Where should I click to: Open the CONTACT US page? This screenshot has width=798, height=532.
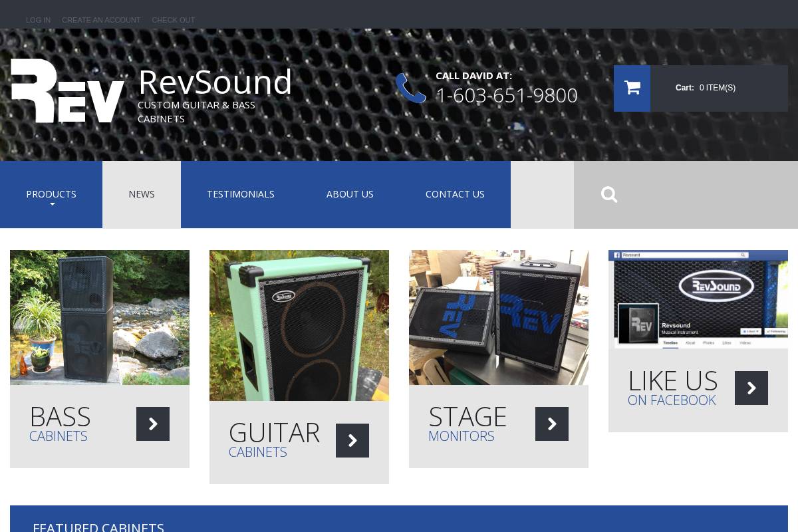coord(455,194)
